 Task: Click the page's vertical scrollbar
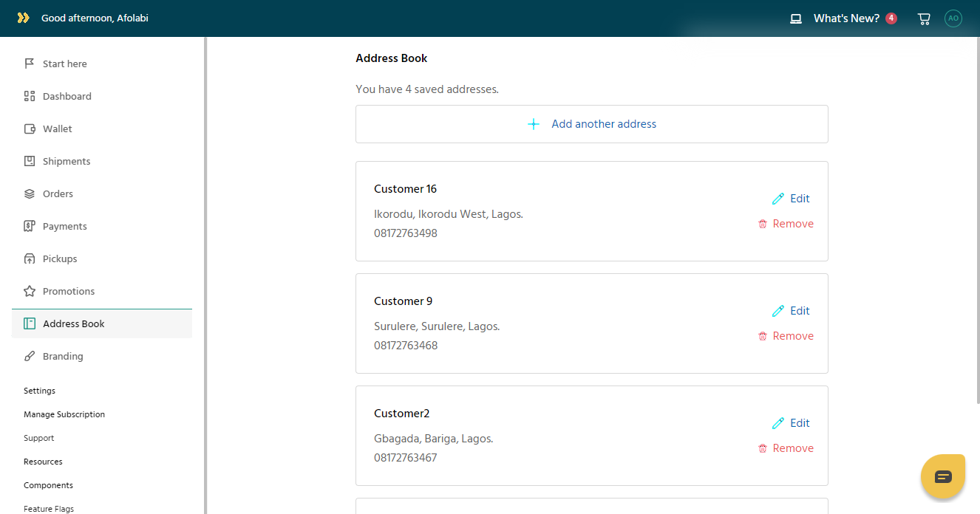[x=978, y=220]
